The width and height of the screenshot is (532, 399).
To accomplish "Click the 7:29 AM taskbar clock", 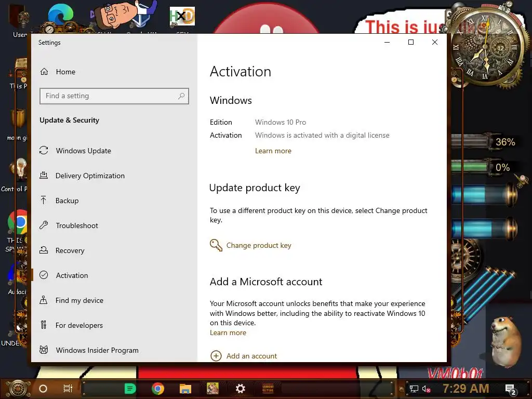I will pos(466,389).
